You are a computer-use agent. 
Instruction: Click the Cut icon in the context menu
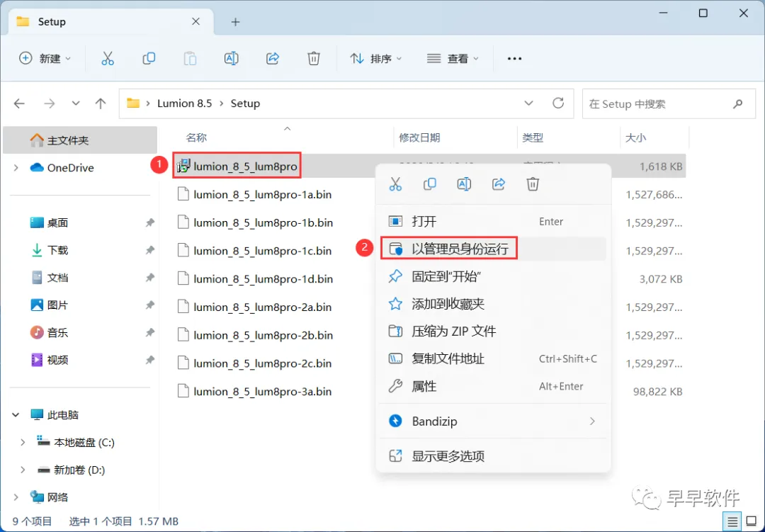pyautogui.click(x=395, y=184)
